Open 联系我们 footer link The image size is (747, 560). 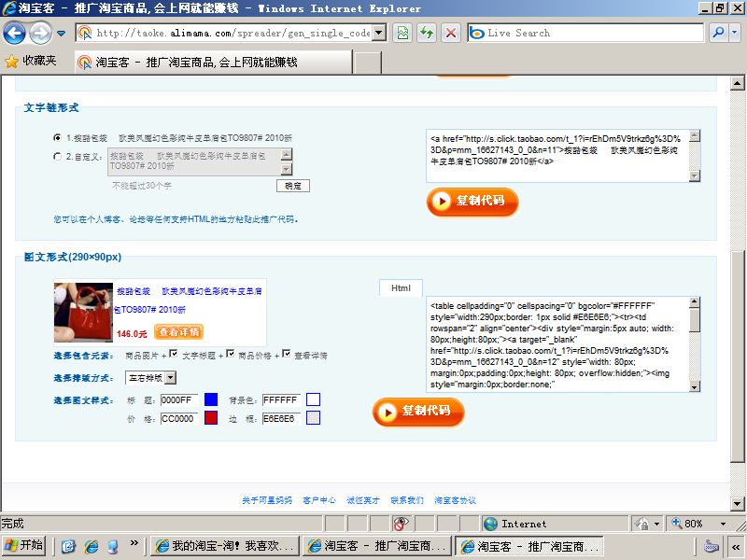[x=407, y=500]
